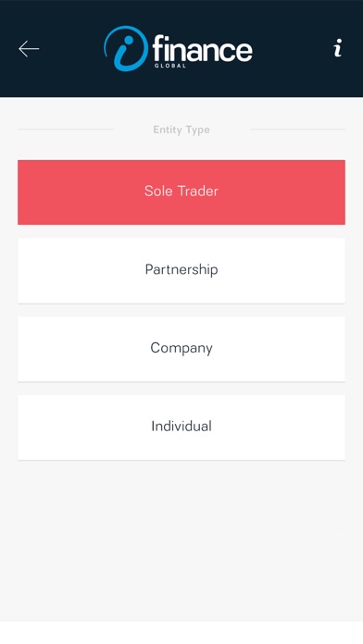Tap the Partnership label text

pos(181,270)
